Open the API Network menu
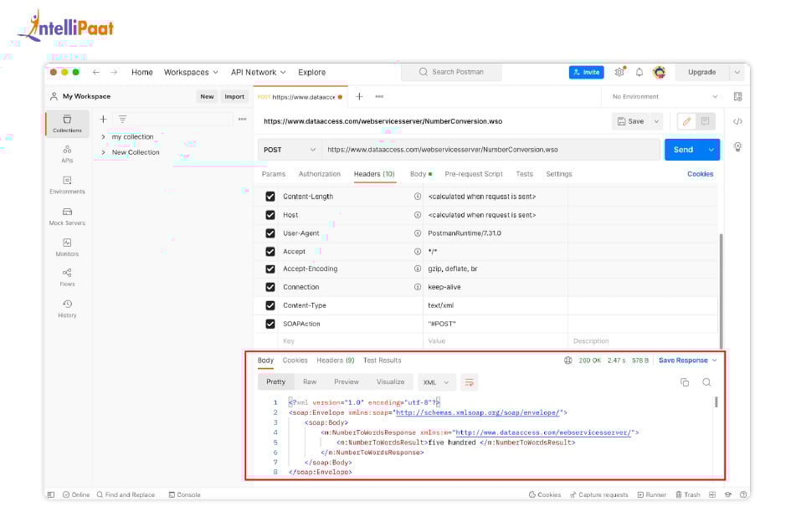 click(258, 72)
